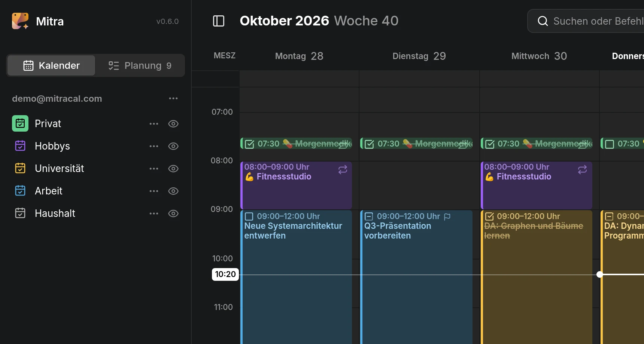Click the Hobbys calendar purple icon

tap(20, 146)
